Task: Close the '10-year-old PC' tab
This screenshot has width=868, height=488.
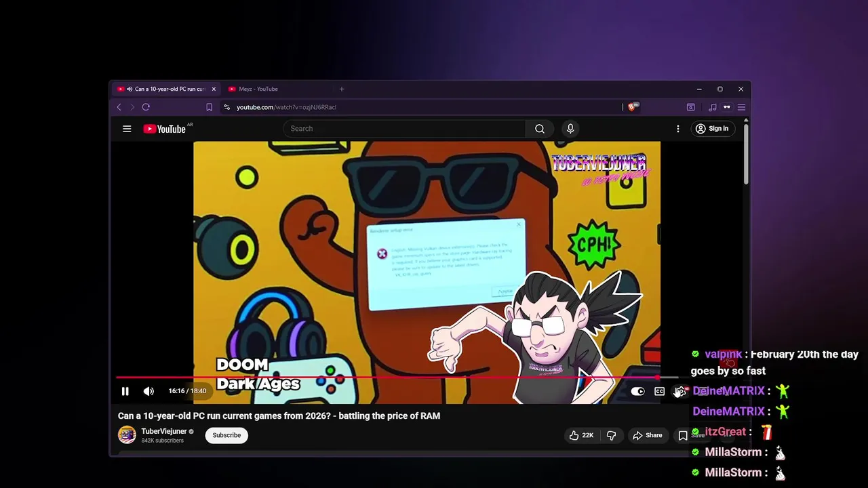Action: pyautogui.click(x=214, y=89)
